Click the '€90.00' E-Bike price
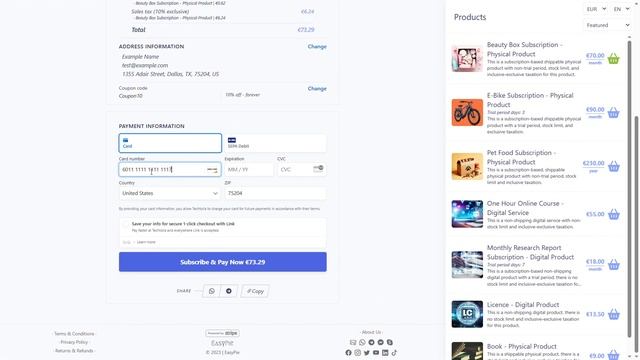 595,109
